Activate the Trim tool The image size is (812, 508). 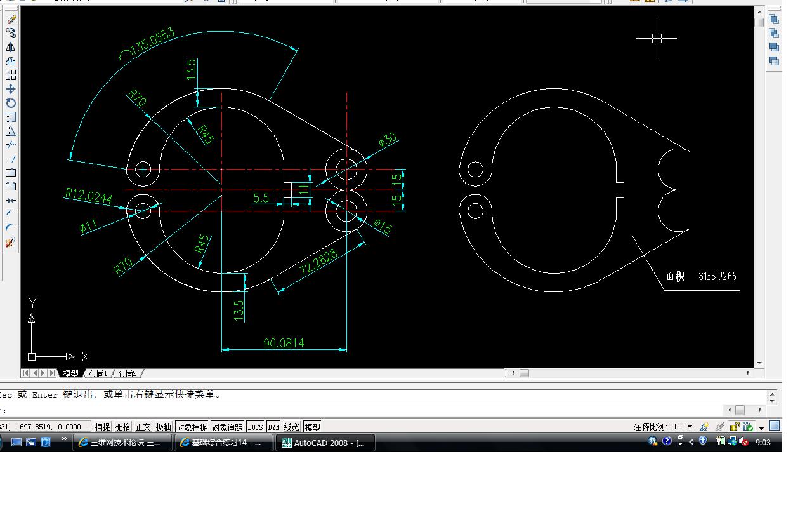point(11,145)
